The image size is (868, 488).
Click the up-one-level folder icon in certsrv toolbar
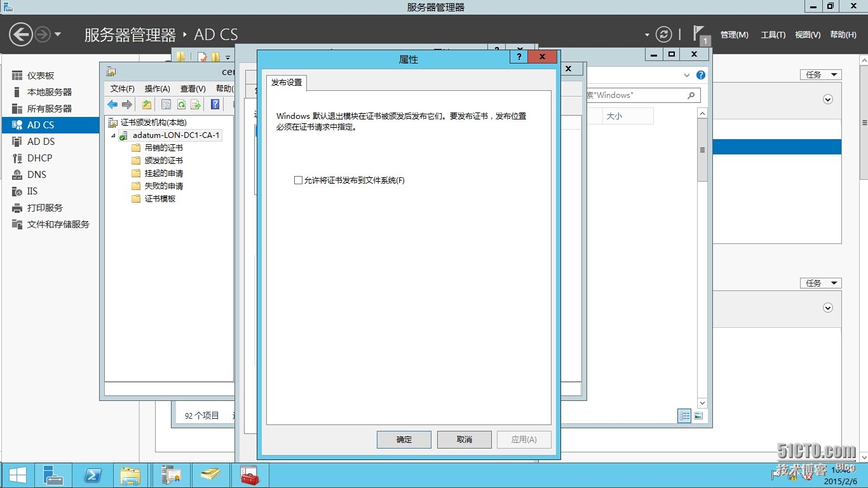point(147,105)
